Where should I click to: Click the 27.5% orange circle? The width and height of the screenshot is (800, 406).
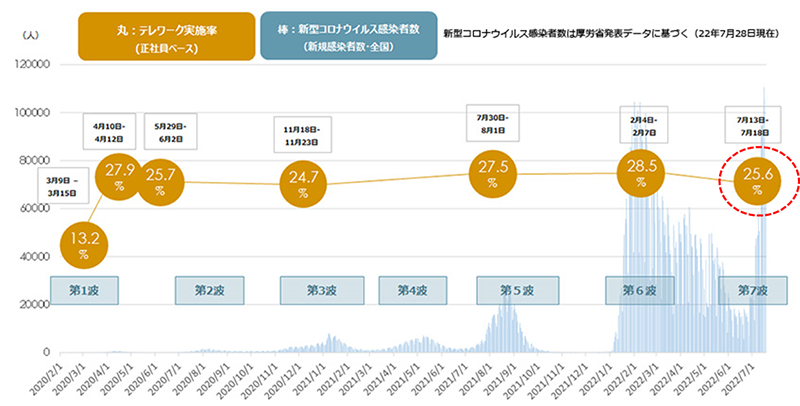pyautogui.click(x=492, y=174)
